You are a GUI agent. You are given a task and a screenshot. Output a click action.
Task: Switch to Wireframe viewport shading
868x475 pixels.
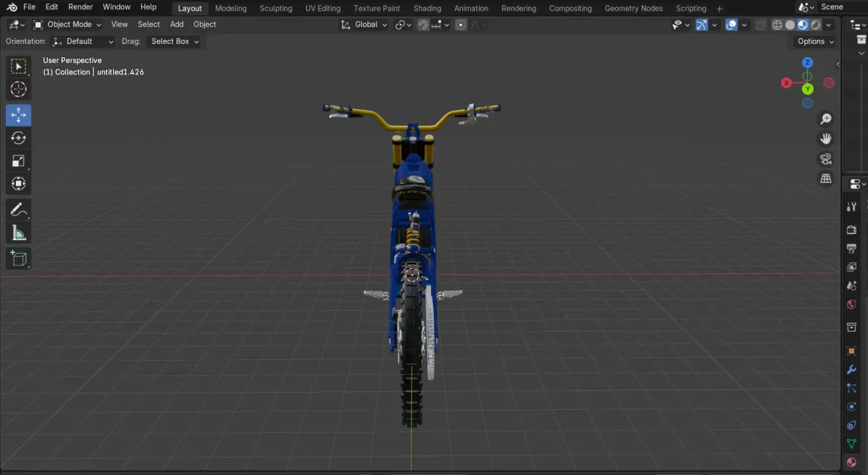[778, 25]
